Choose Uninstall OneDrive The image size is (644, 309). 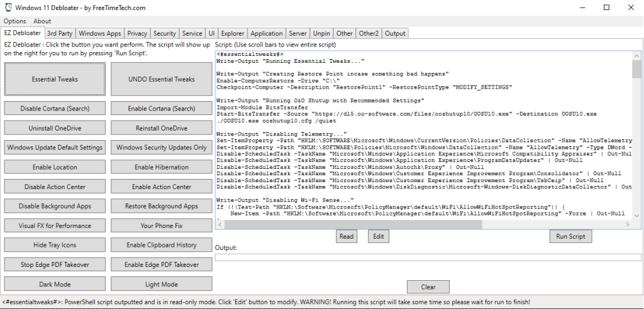point(55,128)
